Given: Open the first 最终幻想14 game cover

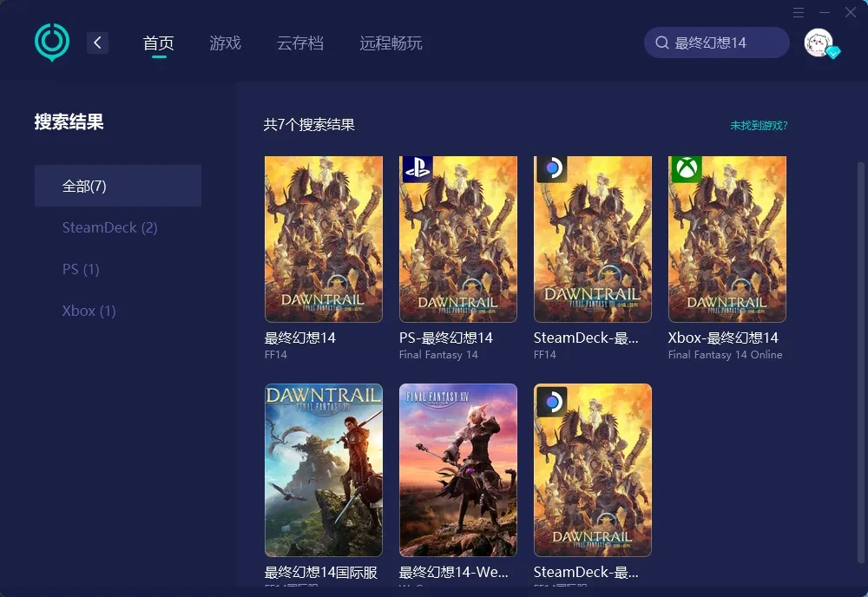Looking at the screenshot, I should (x=323, y=239).
